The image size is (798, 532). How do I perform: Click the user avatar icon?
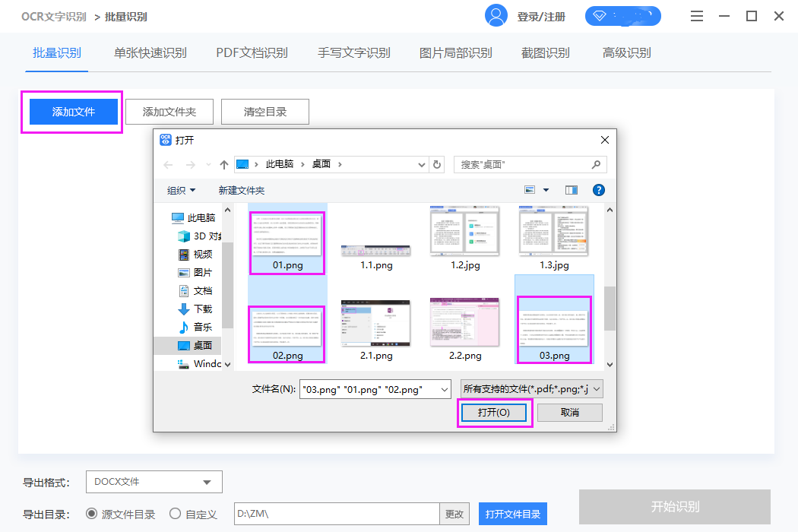[496, 16]
